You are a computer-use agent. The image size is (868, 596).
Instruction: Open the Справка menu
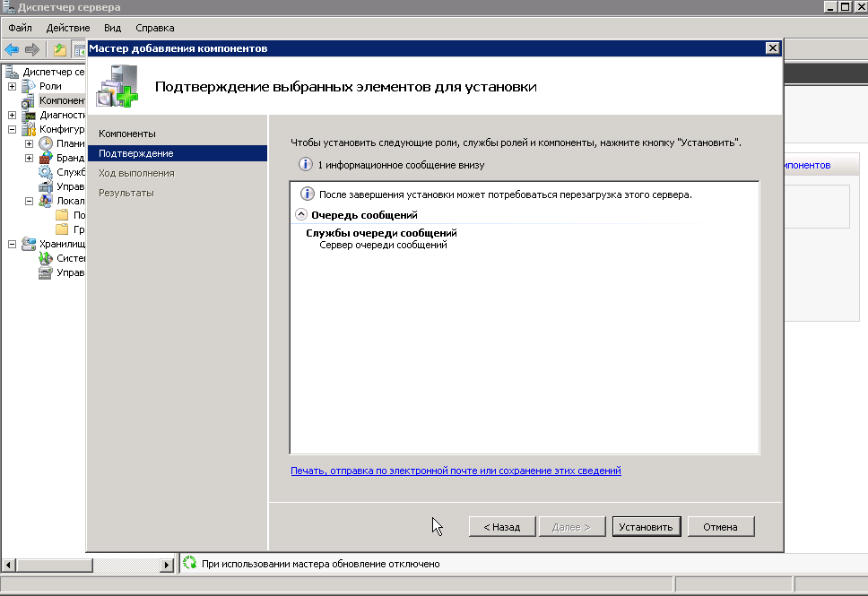tap(155, 28)
